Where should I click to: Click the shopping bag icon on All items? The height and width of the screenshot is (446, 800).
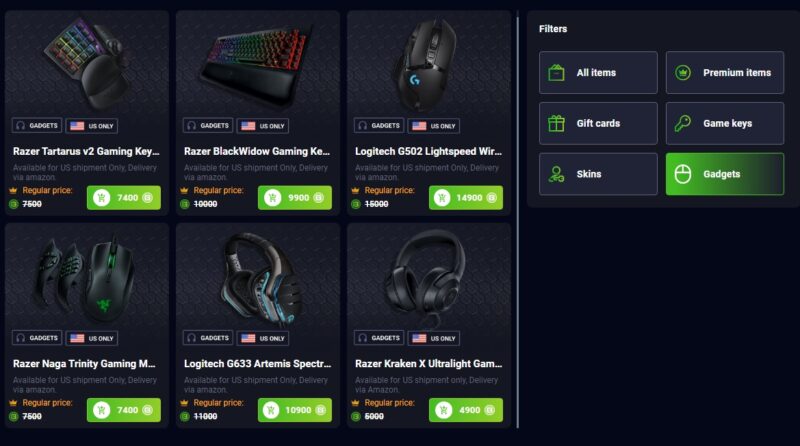(x=556, y=72)
